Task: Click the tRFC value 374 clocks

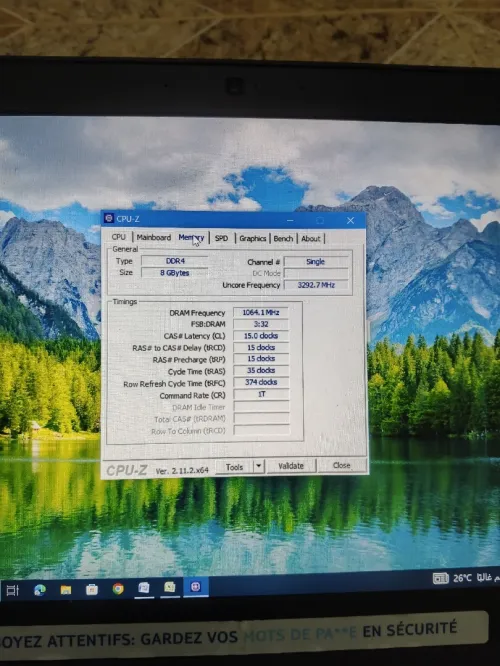Action: coord(261,382)
